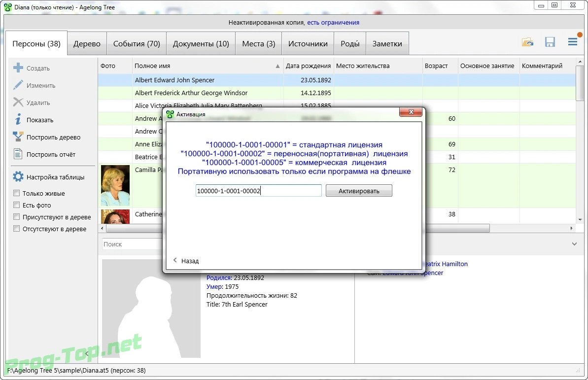Click the Показать info icon
This screenshot has height=380, width=588.
point(18,120)
